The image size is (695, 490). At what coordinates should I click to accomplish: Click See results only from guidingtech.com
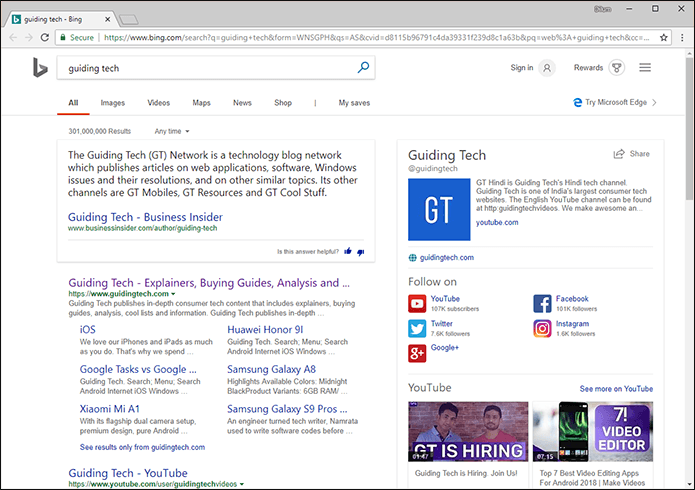click(142, 447)
